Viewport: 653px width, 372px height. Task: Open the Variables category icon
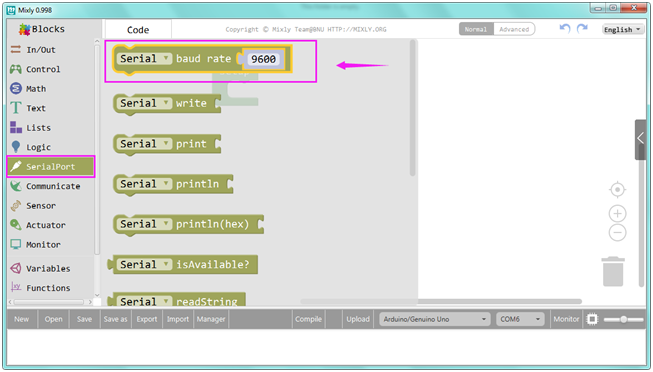(x=15, y=268)
